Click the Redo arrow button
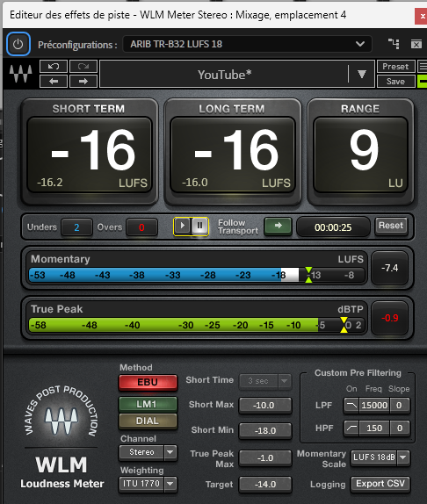The image size is (427, 504). pyautogui.click(x=83, y=67)
